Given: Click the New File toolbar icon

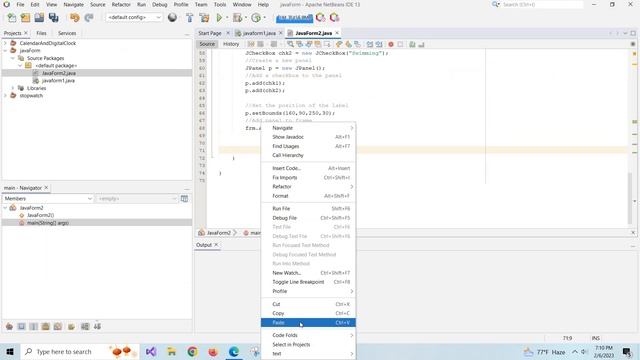Looking at the screenshot, I should pos(12,18).
